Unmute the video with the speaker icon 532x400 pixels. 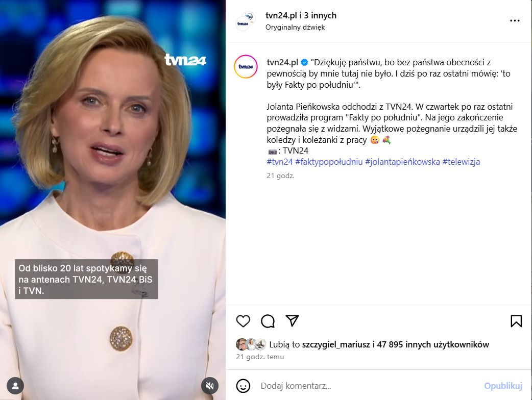pyautogui.click(x=210, y=386)
